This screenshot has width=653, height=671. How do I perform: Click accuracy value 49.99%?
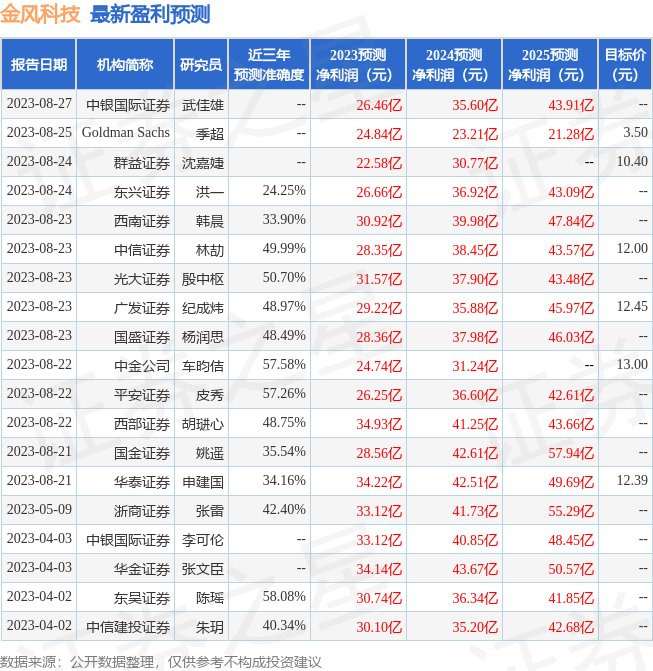(x=284, y=248)
